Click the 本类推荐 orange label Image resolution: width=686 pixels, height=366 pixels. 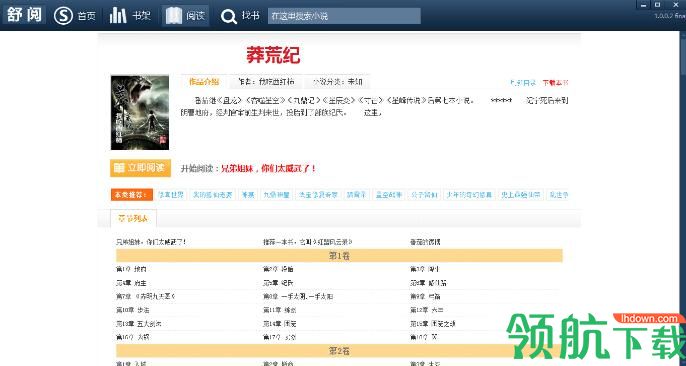(x=132, y=195)
